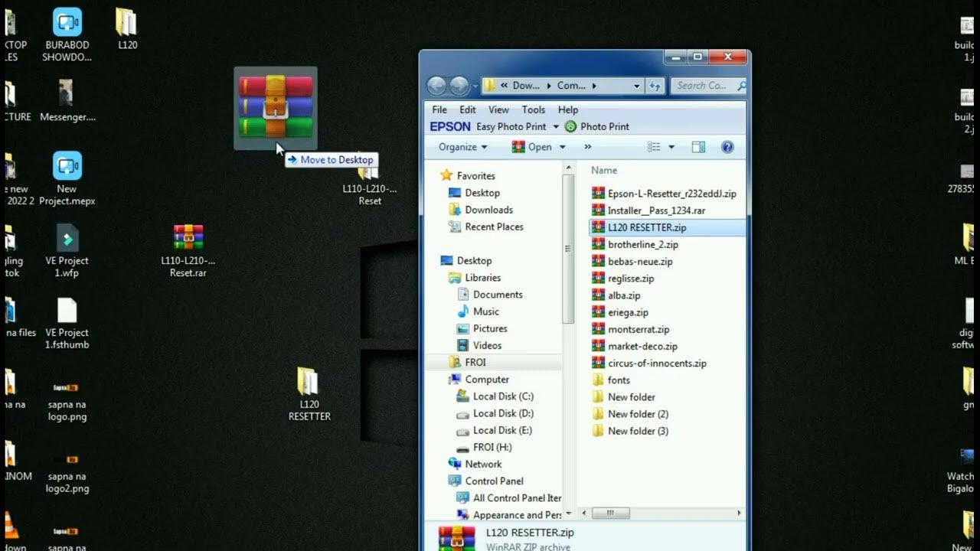Select BURABOD SHOWDOWN desktop icon
This screenshot has height=551, width=980.
(x=67, y=34)
